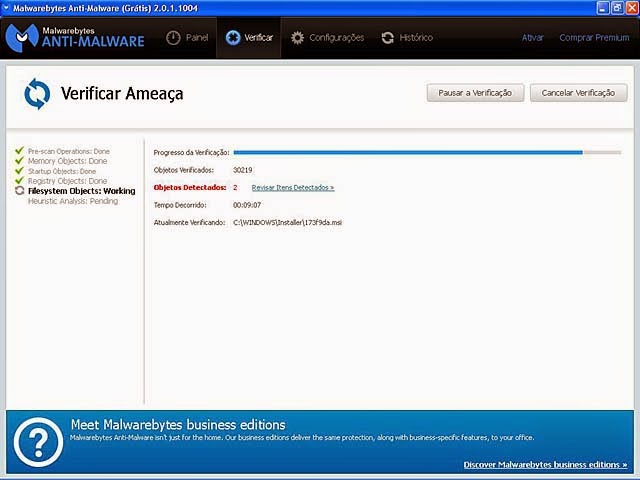Viewport: 640px width, 480px height.
Task: Click the currently scanned file path
Action: coord(287,222)
